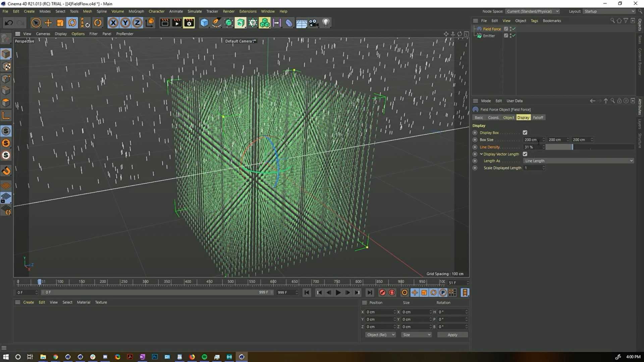The image size is (644, 362).
Task: Drag the Line Density slider
Action: [573, 147]
